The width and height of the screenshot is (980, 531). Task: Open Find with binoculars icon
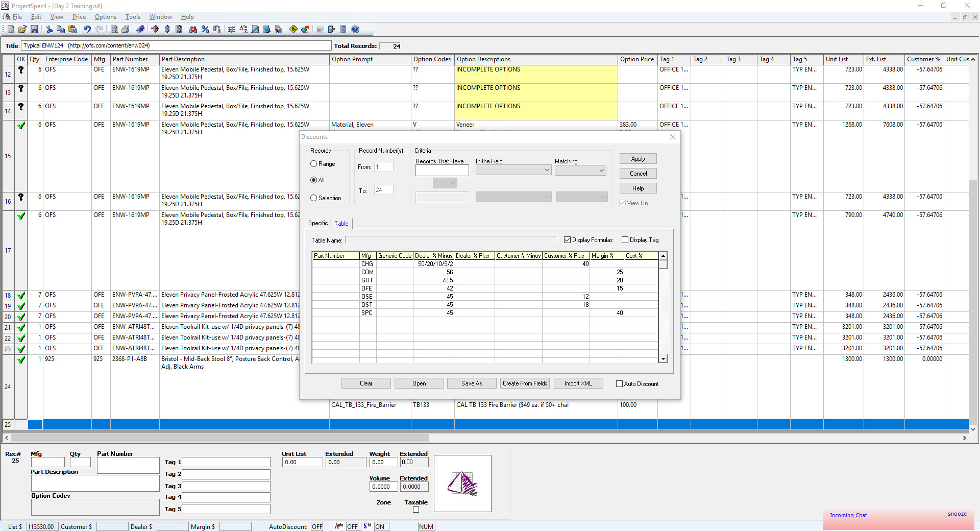tap(193, 29)
